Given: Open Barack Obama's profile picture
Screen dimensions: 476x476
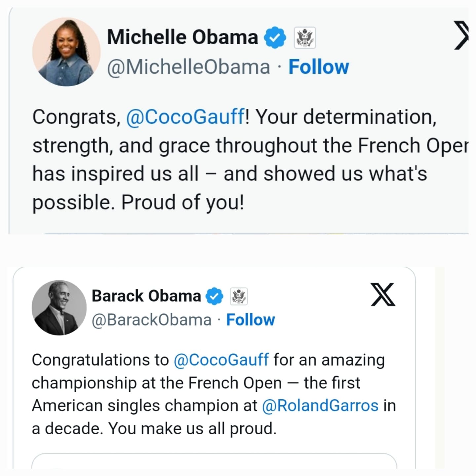Looking at the screenshot, I should tap(59, 307).
